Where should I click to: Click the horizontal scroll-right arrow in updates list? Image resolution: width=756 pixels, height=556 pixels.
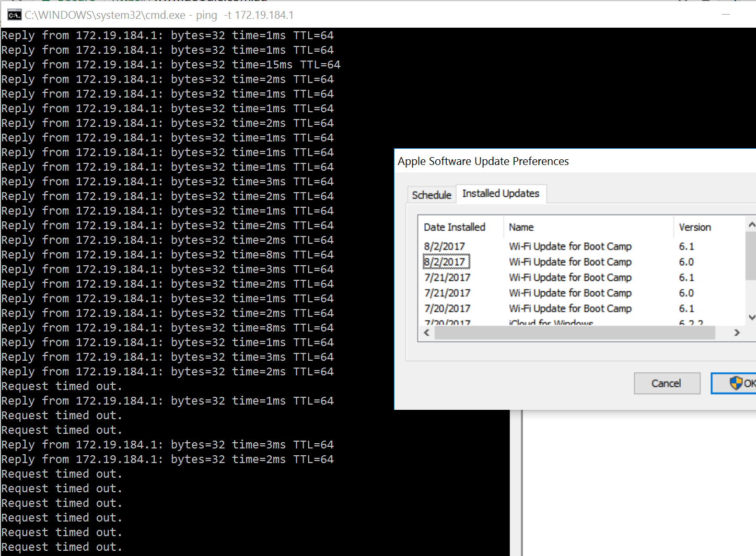737,333
